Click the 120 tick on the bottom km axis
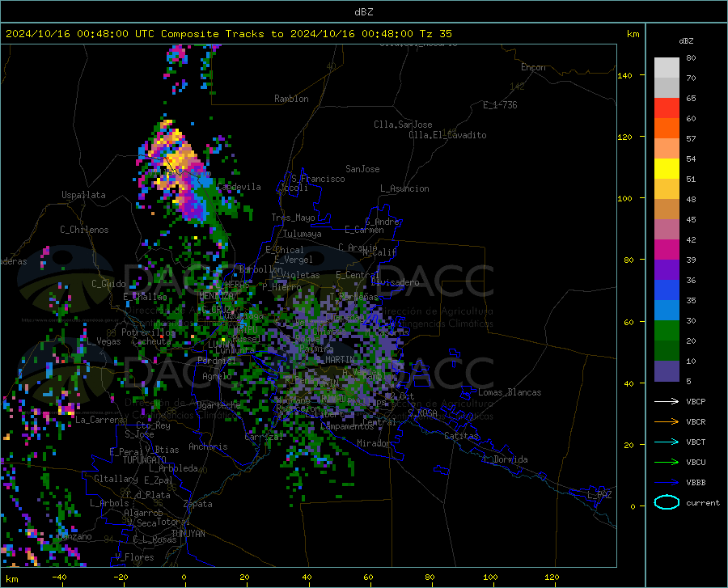Screen dimensions: 728x588 point(552,577)
